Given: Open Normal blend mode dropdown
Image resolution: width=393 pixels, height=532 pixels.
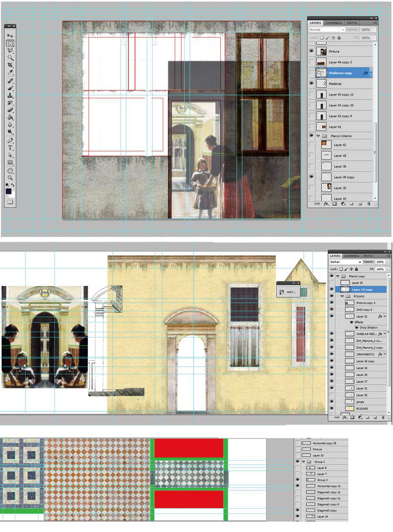Looking at the screenshot, I should (x=327, y=30).
